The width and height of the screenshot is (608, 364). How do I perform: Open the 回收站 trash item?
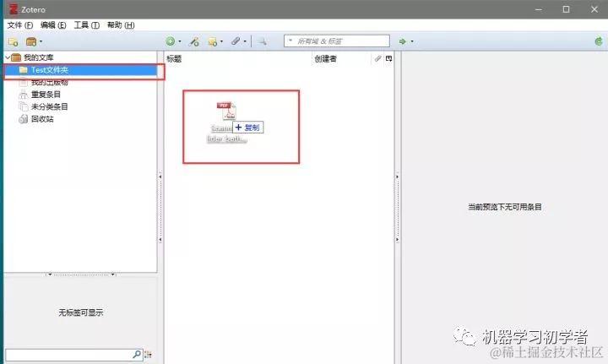tap(42, 119)
